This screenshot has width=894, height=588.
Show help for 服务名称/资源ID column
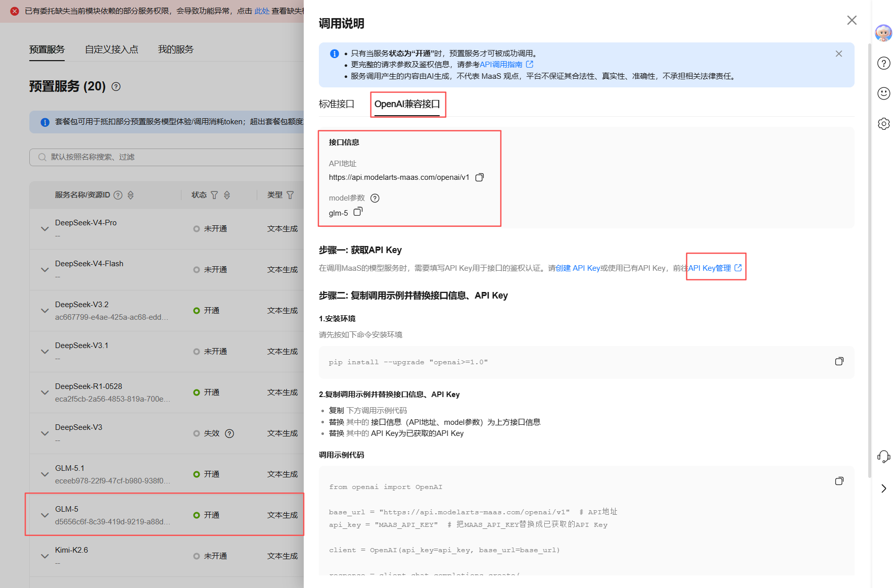tap(118, 195)
